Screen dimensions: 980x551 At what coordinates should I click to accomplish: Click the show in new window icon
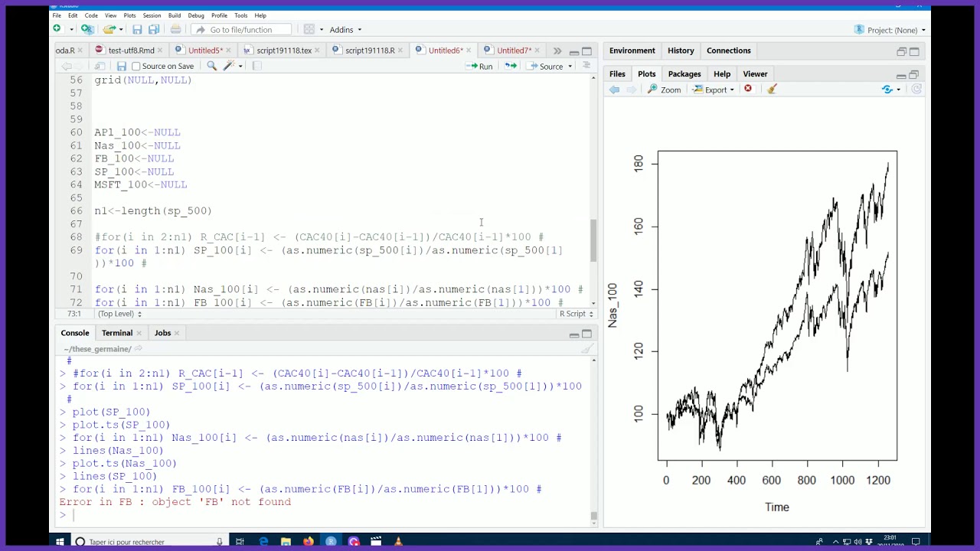100,66
